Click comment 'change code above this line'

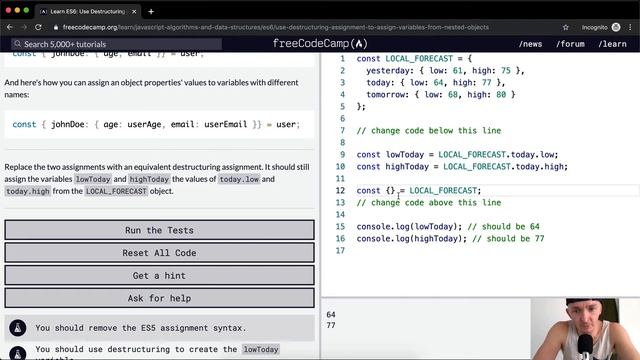click(429, 202)
